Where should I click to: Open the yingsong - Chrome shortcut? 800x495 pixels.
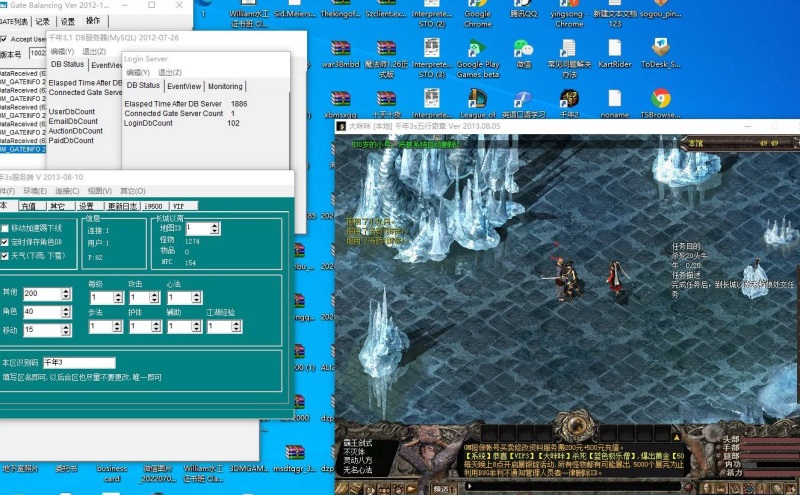[569, 14]
